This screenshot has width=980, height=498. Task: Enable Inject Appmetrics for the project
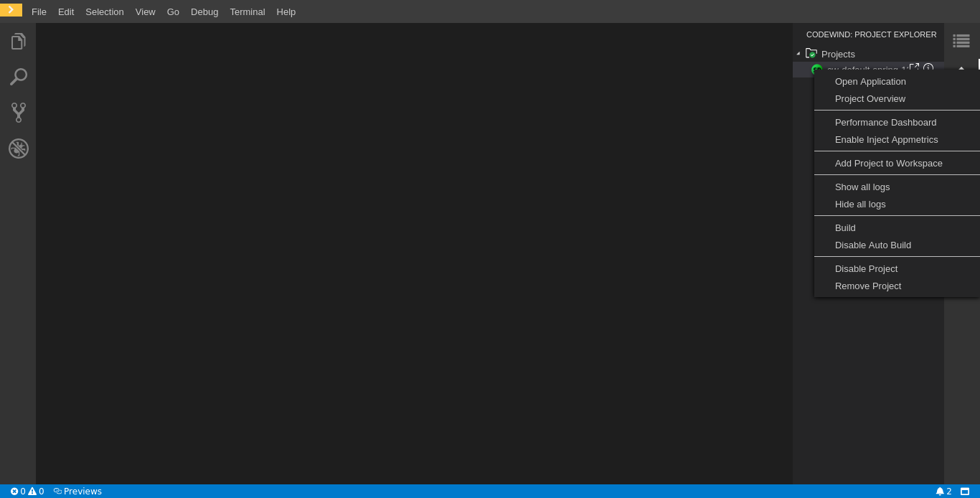(x=887, y=139)
